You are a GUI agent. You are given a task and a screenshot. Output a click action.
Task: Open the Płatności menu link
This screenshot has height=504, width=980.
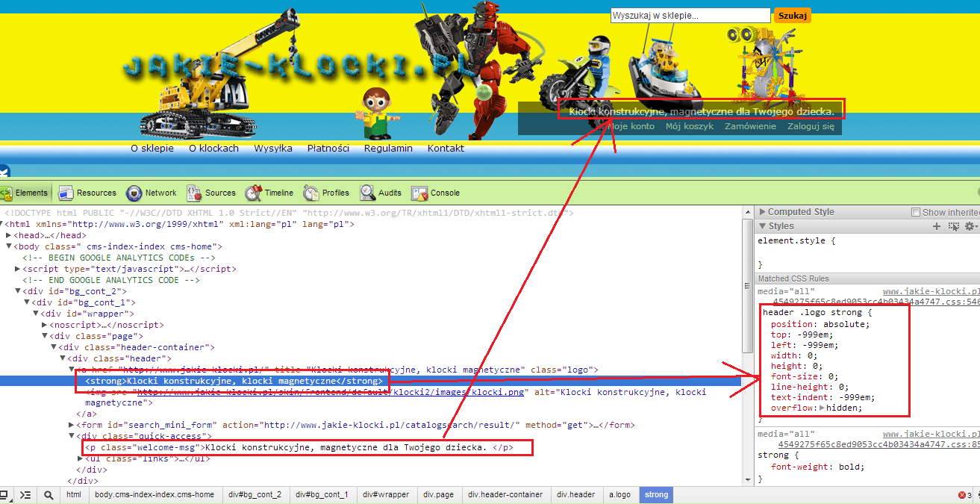click(x=328, y=148)
